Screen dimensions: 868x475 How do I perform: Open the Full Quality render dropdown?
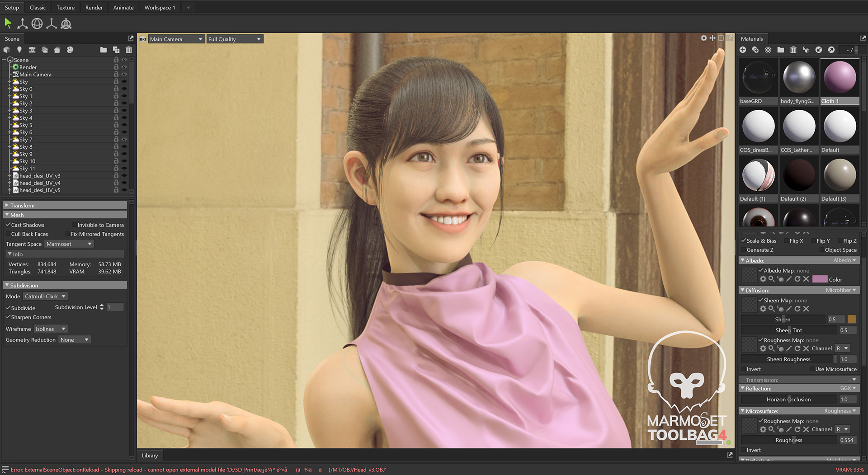[234, 39]
